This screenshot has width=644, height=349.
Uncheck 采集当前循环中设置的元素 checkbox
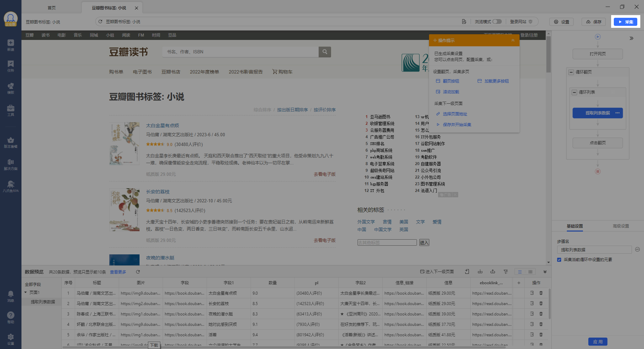click(x=559, y=260)
